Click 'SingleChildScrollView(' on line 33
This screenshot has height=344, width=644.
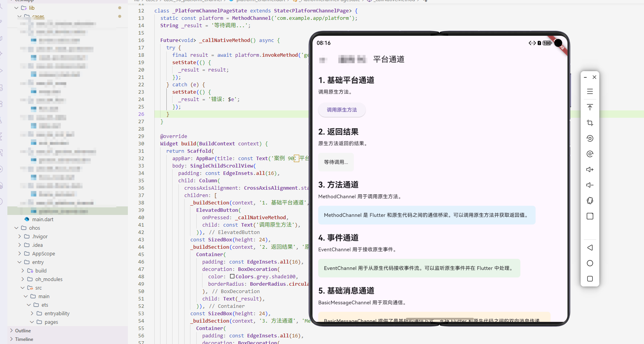(223, 166)
